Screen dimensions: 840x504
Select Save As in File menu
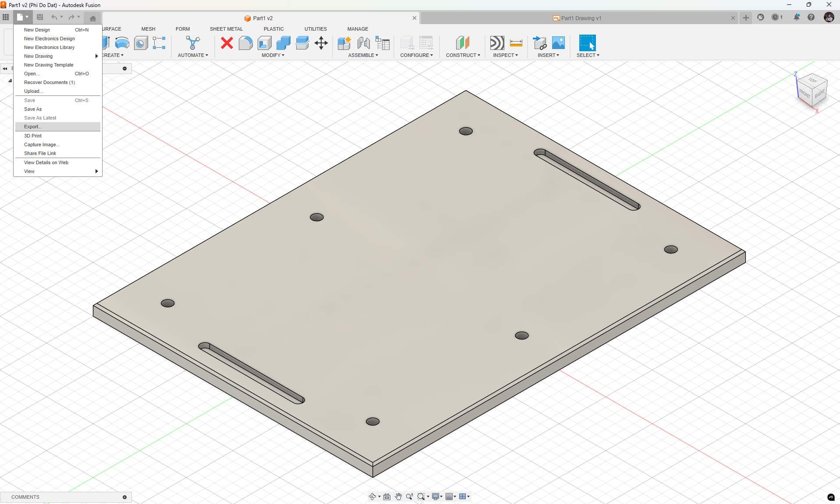(58, 109)
